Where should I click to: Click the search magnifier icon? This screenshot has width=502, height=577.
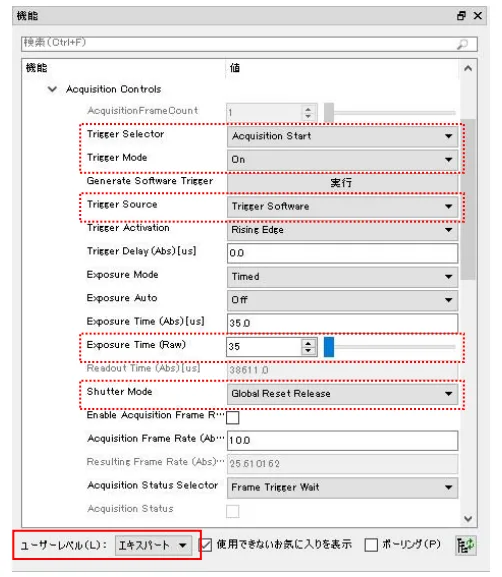[462, 45]
